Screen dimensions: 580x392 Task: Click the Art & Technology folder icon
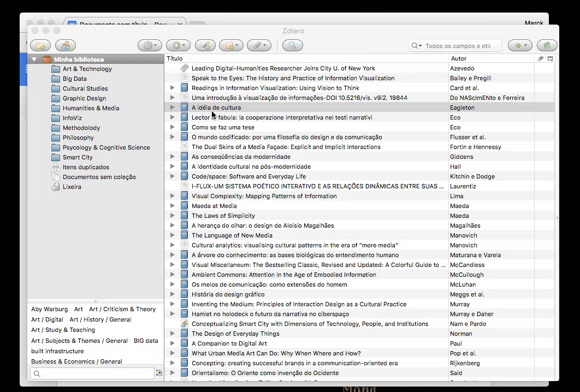click(x=56, y=69)
